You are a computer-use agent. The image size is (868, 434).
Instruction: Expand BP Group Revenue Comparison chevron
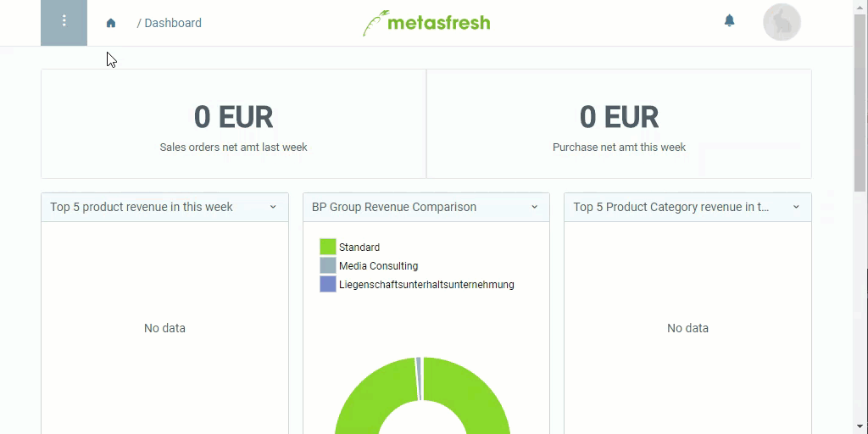point(534,207)
